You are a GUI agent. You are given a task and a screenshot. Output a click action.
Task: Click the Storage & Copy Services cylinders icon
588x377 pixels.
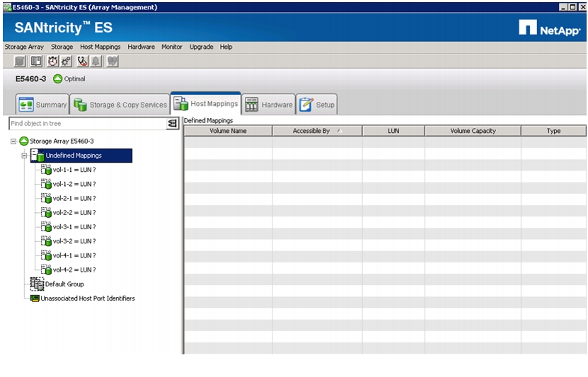tap(80, 105)
